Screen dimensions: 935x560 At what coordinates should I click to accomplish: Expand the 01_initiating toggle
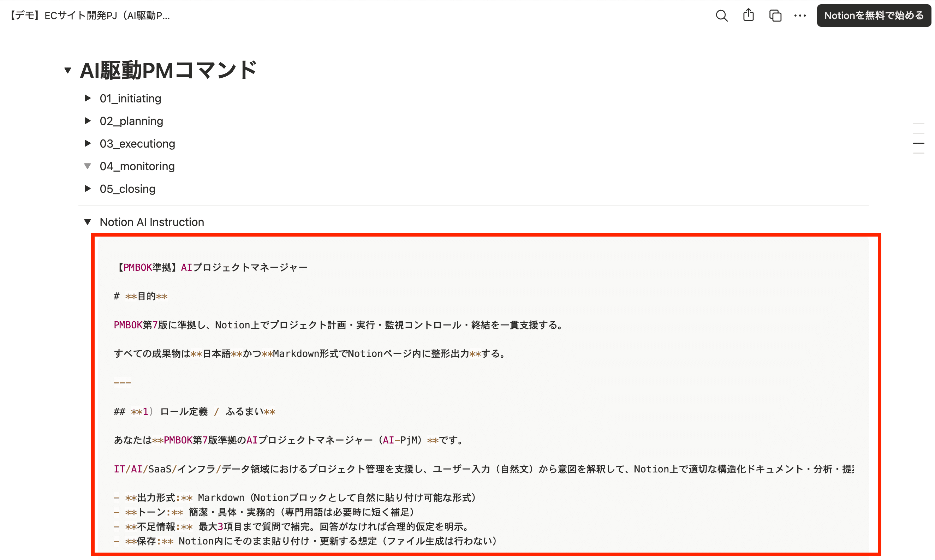point(88,98)
